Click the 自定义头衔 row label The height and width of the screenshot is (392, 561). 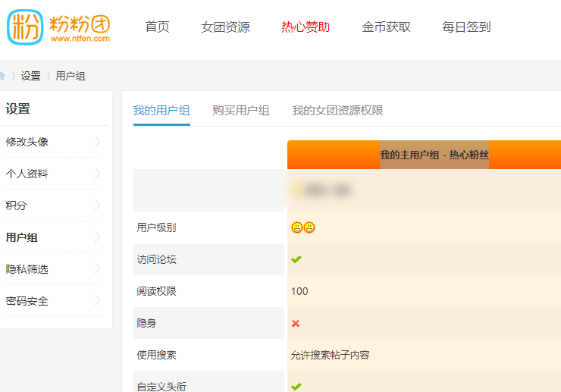[161, 386]
